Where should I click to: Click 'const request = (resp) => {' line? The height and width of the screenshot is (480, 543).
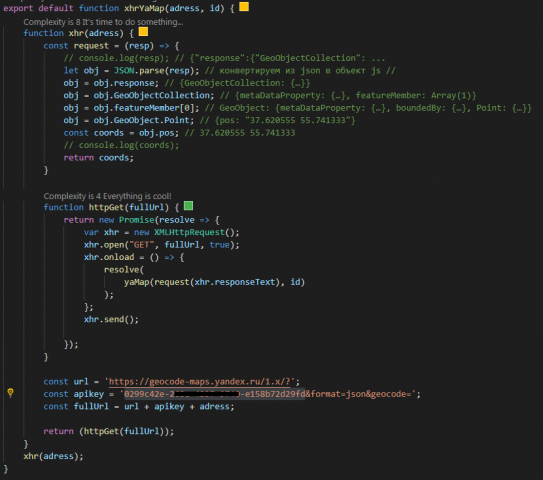coord(111,46)
